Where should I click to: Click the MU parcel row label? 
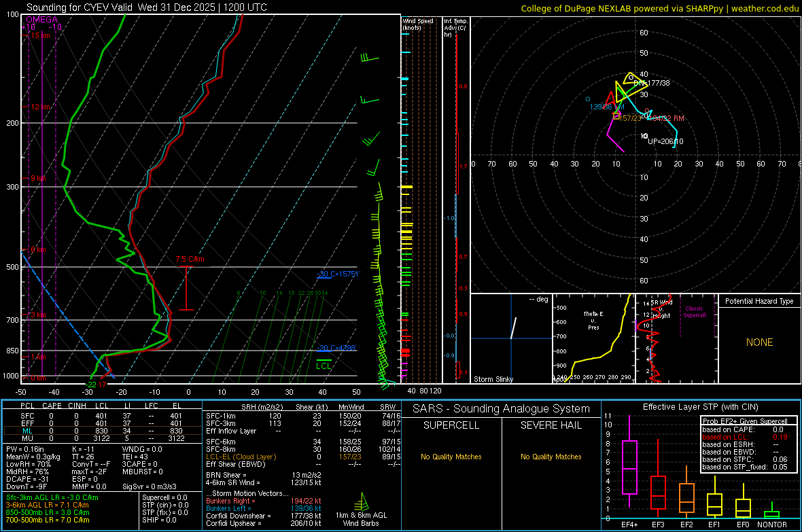click(x=27, y=438)
